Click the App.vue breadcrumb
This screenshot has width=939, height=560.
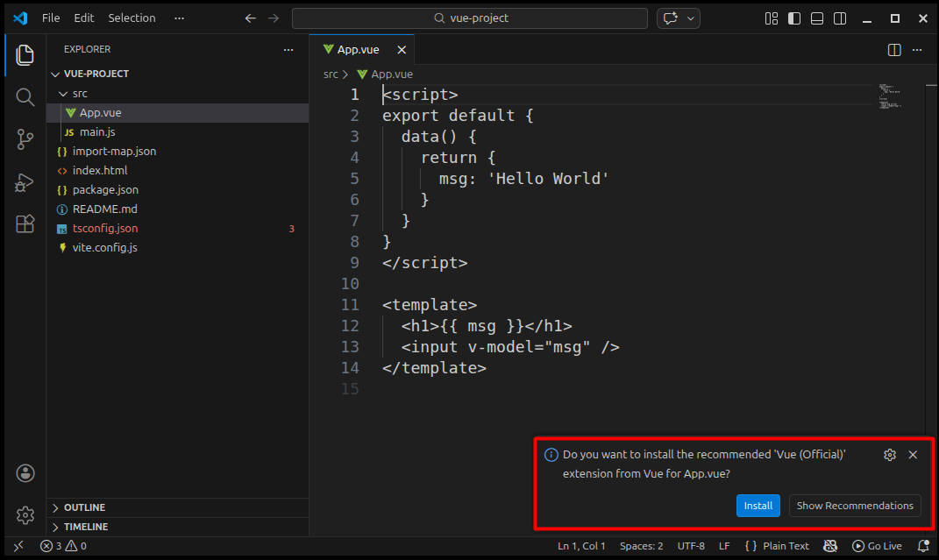click(385, 74)
